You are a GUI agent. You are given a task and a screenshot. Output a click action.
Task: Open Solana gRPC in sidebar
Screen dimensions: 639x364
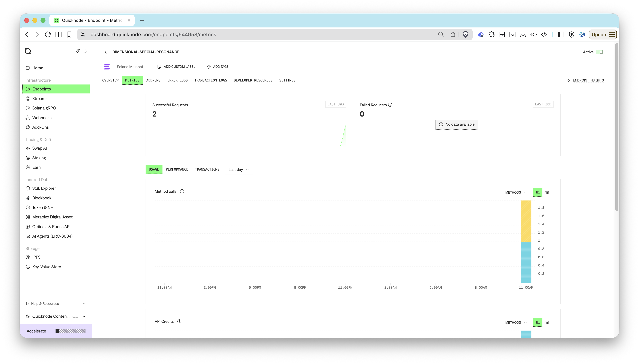(56, 108)
